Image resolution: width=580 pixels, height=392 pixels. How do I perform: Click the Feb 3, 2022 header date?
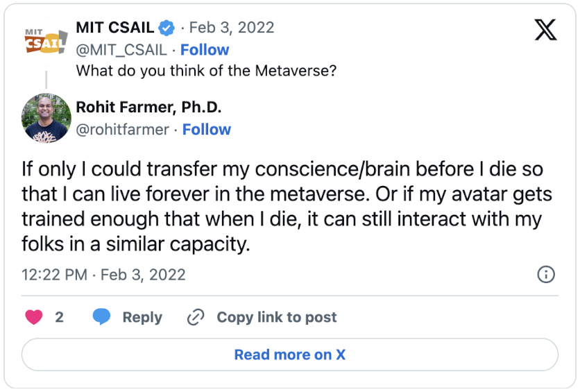(x=232, y=28)
